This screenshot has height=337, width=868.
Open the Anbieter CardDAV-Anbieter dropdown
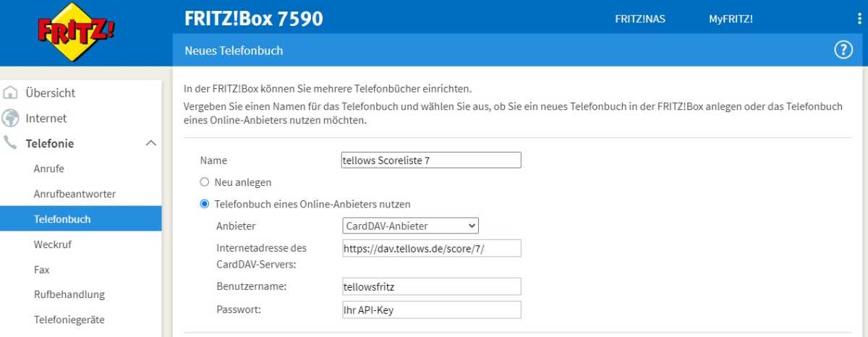pos(410,226)
